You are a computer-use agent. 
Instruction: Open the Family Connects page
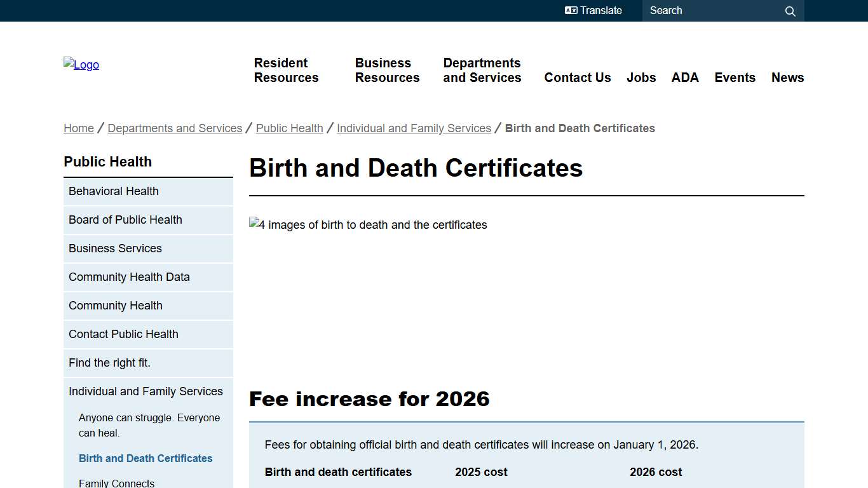click(116, 483)
